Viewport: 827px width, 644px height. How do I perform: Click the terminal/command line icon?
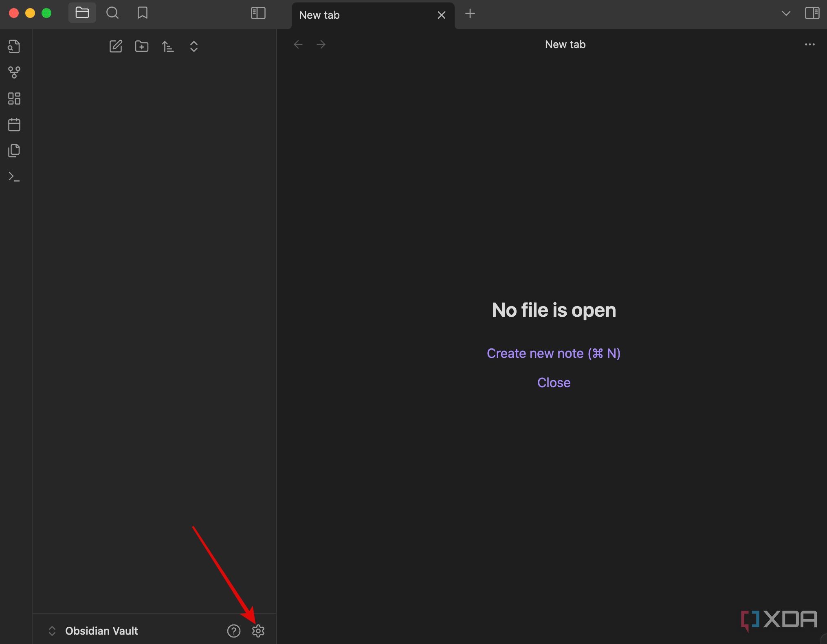click(15, 177)
